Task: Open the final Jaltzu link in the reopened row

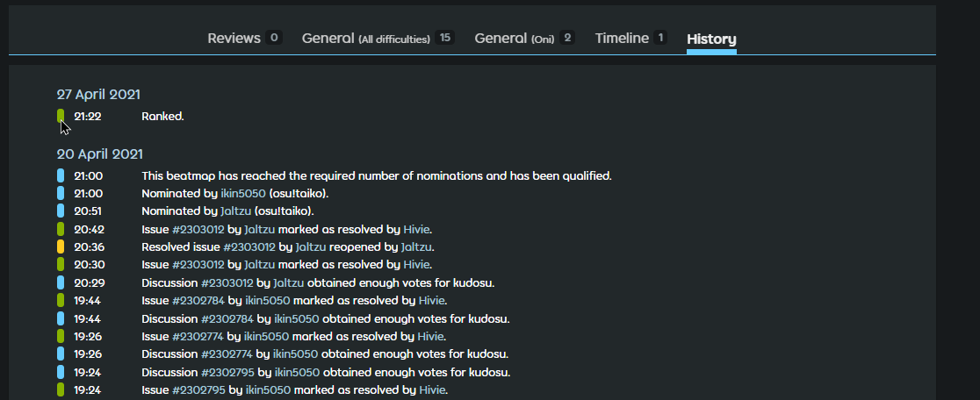Action: pyautogui.click(x=416, y=247)
